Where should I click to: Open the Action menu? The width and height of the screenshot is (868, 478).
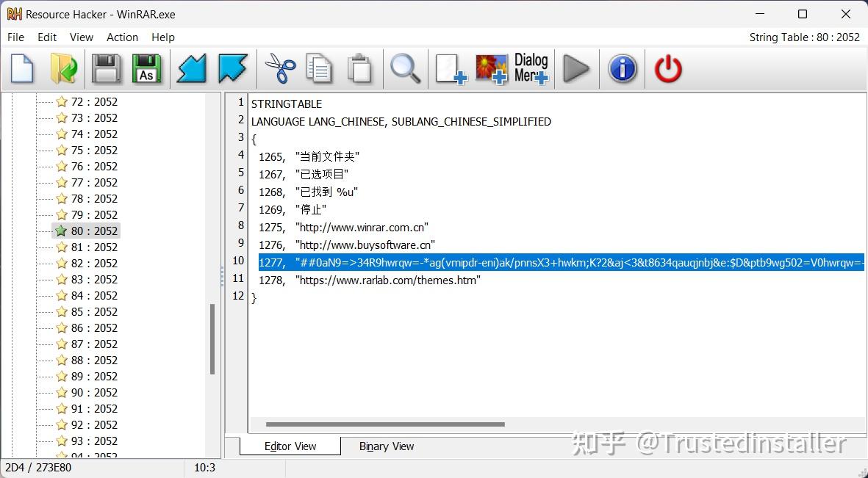[x=122, y=37]
